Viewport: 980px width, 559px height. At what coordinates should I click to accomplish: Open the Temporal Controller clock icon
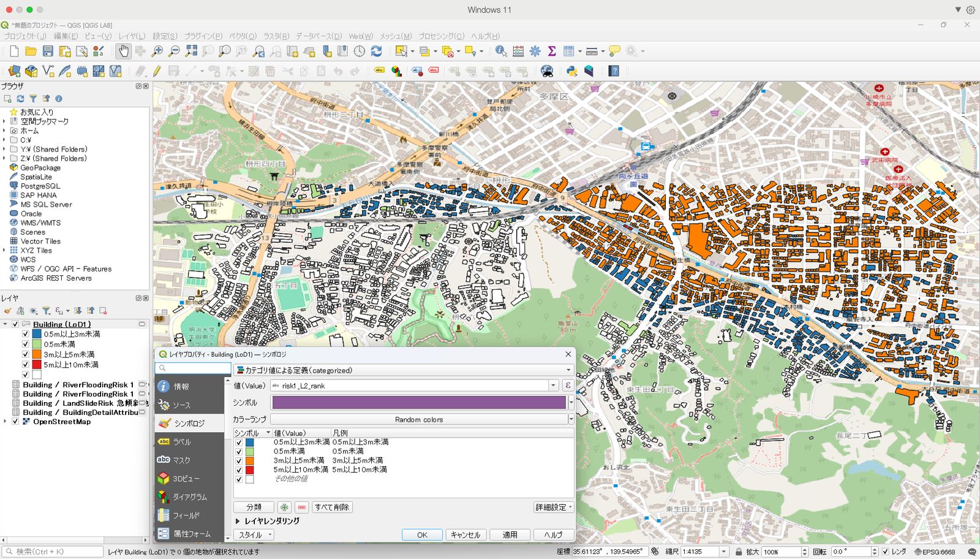360,51
